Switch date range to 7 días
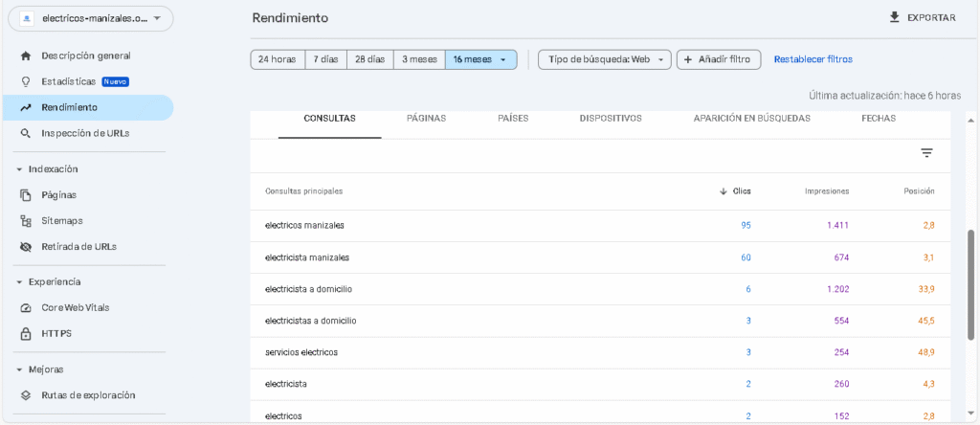Image resolution: width=980 pixels, height=425 pixels. click(x=325, y=59)
